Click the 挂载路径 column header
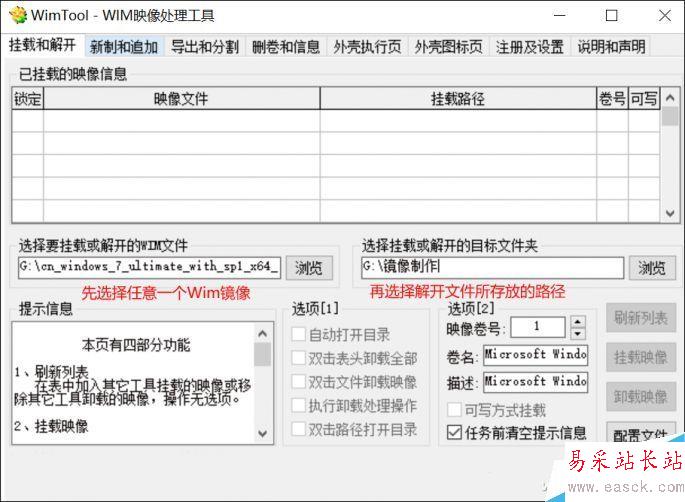The width and height of the screenshot is (685, 502). coord(458,99)
